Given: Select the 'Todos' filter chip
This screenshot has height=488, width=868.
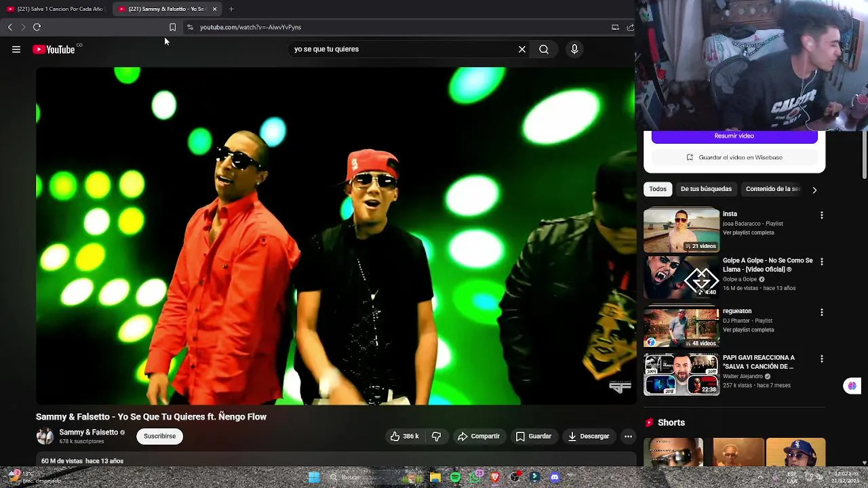Looking at the screenshot, I should pyautogui.click(x=658, y=189).
